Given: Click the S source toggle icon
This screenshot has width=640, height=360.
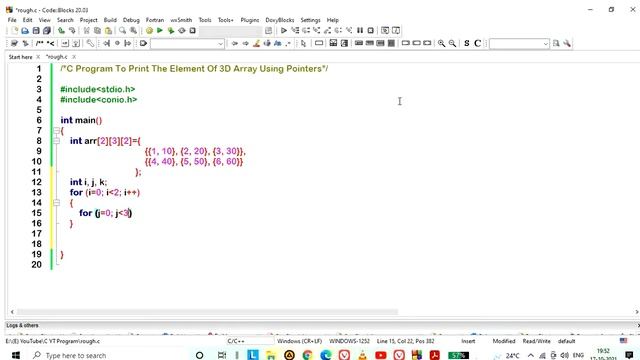Looking at the screenshot, I should (x=467, y=43).
